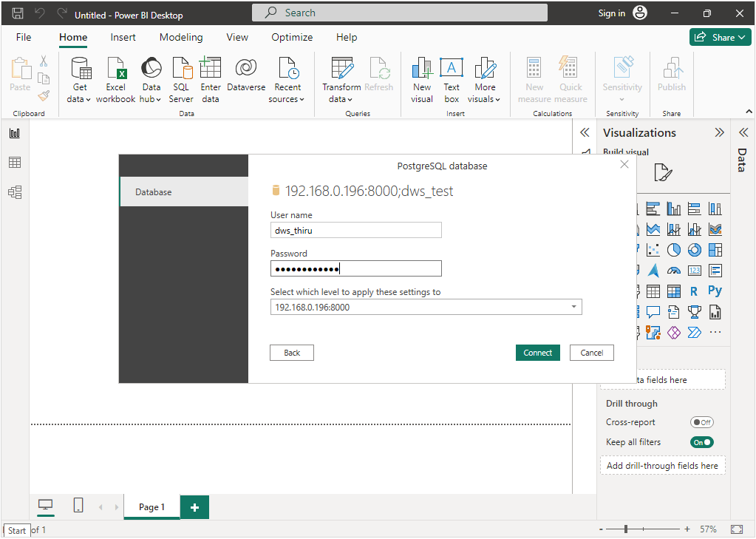Click the green Share button
Image resolution: width=756 pixels, height=539 pixels.
721,37
